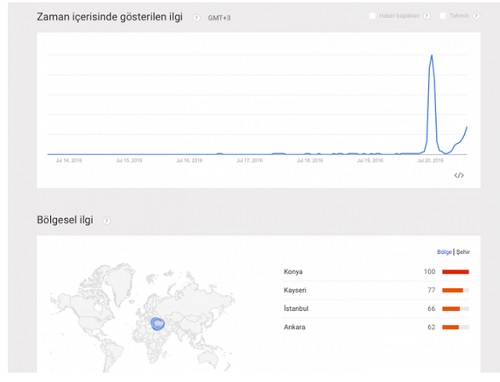
Task: Select Konya in the region list
Action: 293,272
